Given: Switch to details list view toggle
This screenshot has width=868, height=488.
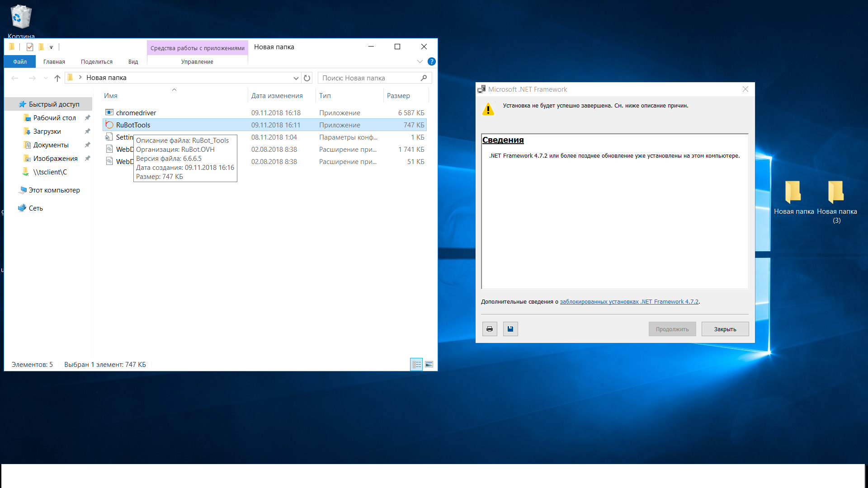Looking at the screenshot, I should (x=416, y=364).
